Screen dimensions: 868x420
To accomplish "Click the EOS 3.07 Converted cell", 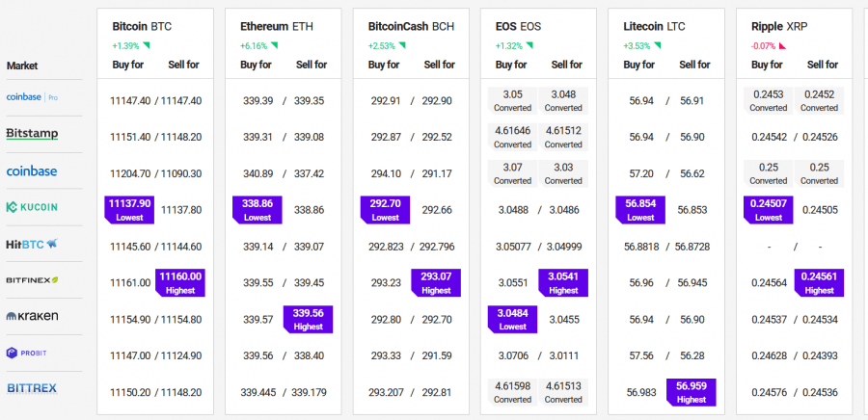I will 513,173.
